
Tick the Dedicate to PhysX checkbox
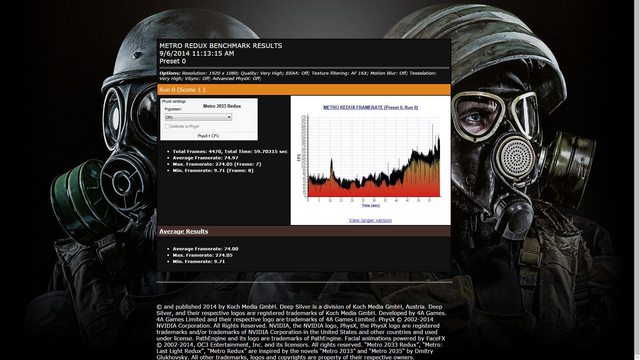167,127
